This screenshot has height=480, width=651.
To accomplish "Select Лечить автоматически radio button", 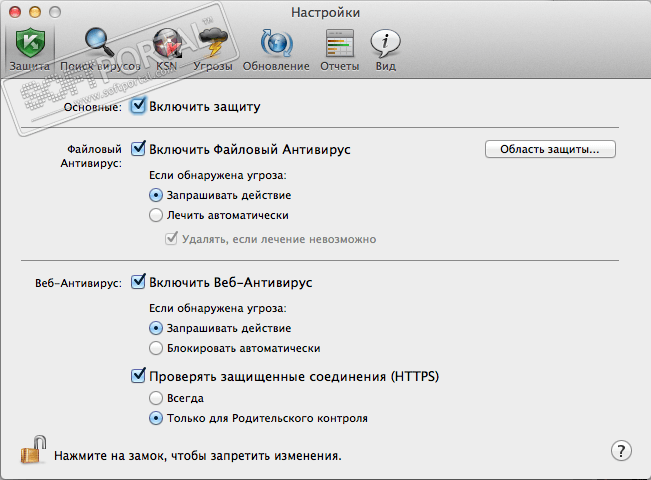I will coord(156,215).
